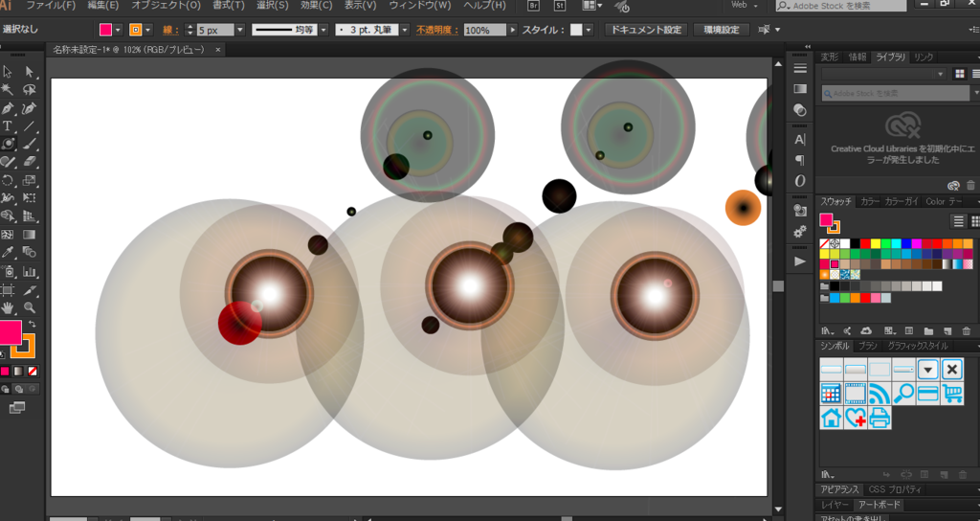980x521 pixels.
Task: Switch to the ブラシ panel tab
Action: click(x=867, y=345)
